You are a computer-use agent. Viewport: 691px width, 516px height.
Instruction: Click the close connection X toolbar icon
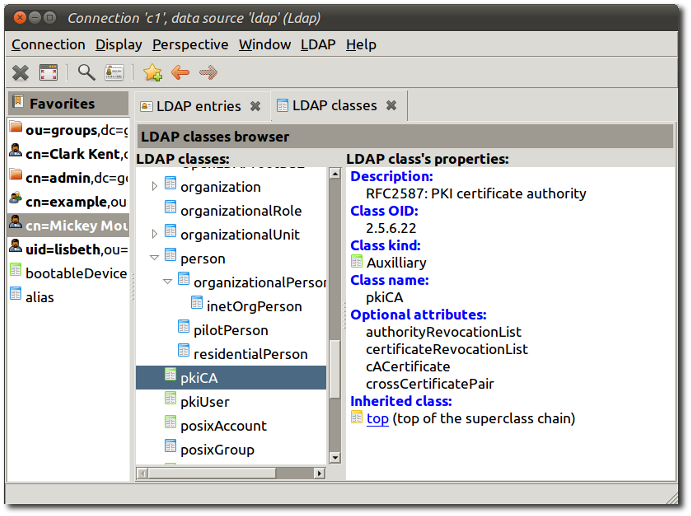pyautogui.click(x=20, y=72)
